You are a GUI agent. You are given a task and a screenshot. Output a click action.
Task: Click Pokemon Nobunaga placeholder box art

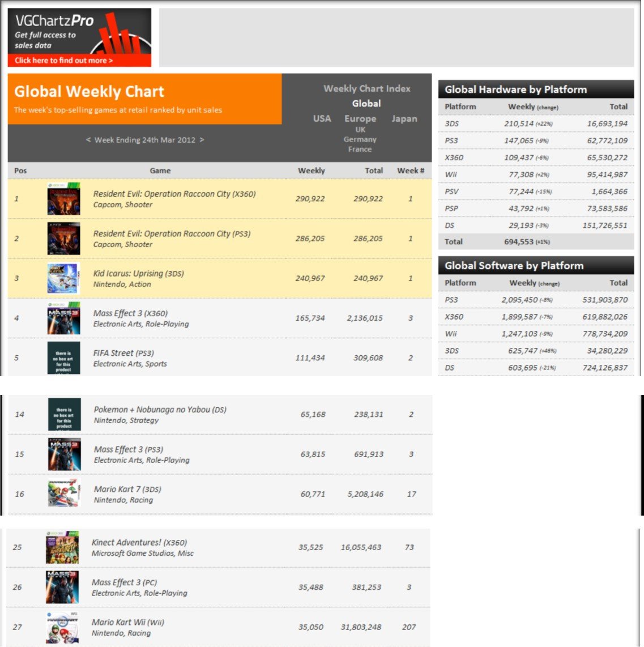coord(65,414)
